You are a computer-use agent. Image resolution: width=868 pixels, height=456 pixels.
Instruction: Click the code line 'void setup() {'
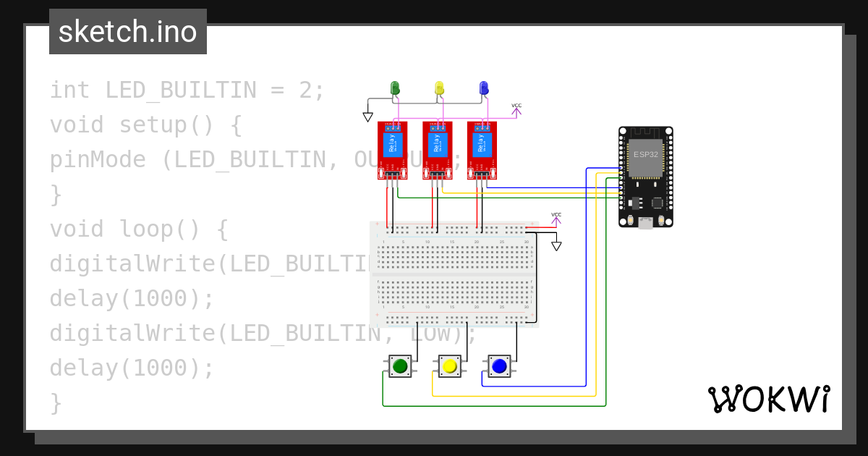coord(146,124)
